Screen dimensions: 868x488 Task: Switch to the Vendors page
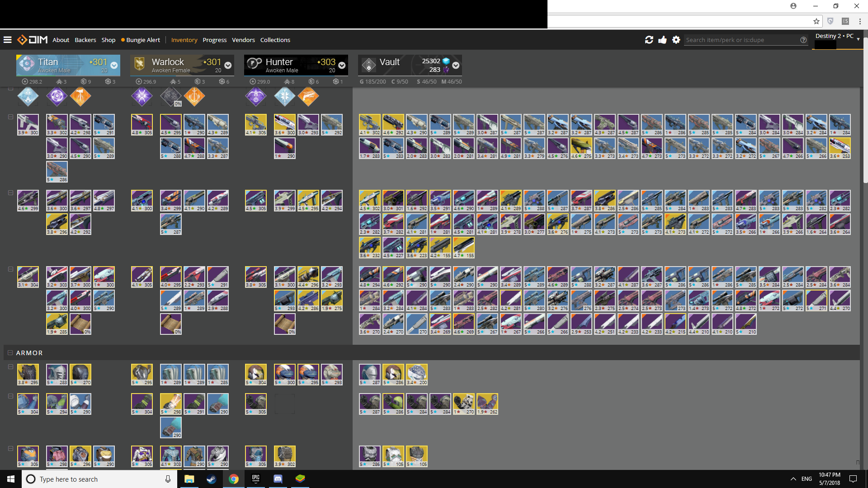pos(243,40)
